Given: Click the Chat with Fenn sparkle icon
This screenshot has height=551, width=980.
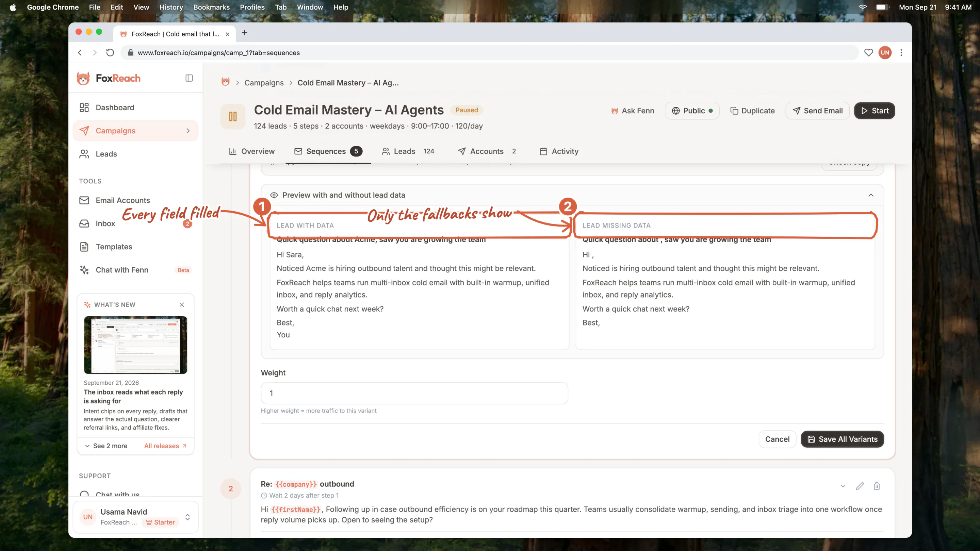Looking at the screenshot, I should pyautogui.click(x=84, y=270).
